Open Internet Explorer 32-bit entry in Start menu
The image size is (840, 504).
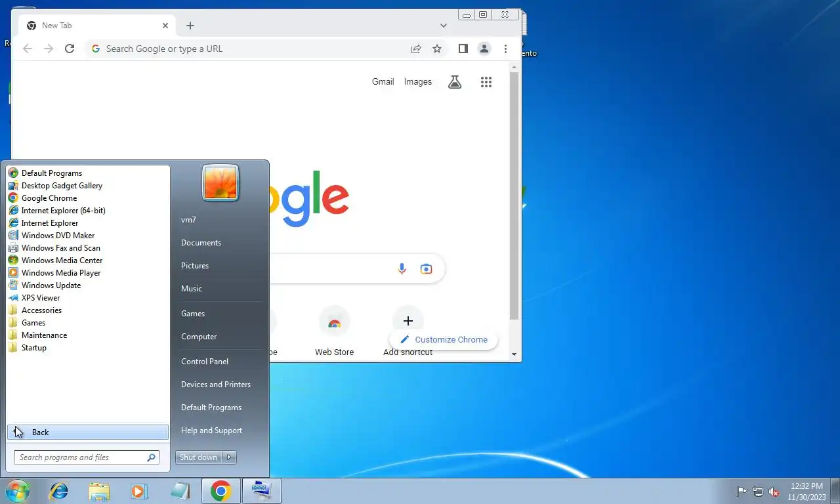tap(43, 223)
